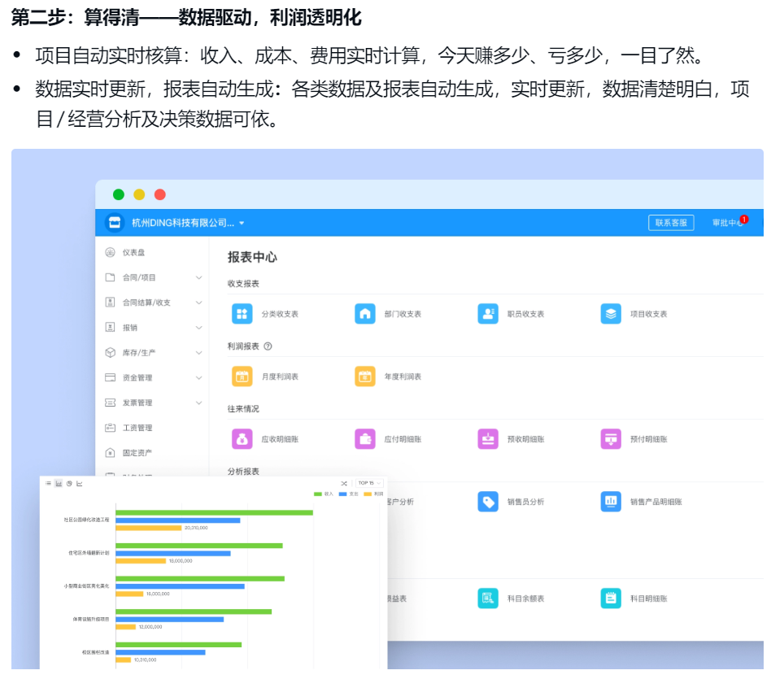Image resolution: width=784 pixels, height=679 pixels.
Task: Click the 联系客服 button
Action: click(671, 223)
